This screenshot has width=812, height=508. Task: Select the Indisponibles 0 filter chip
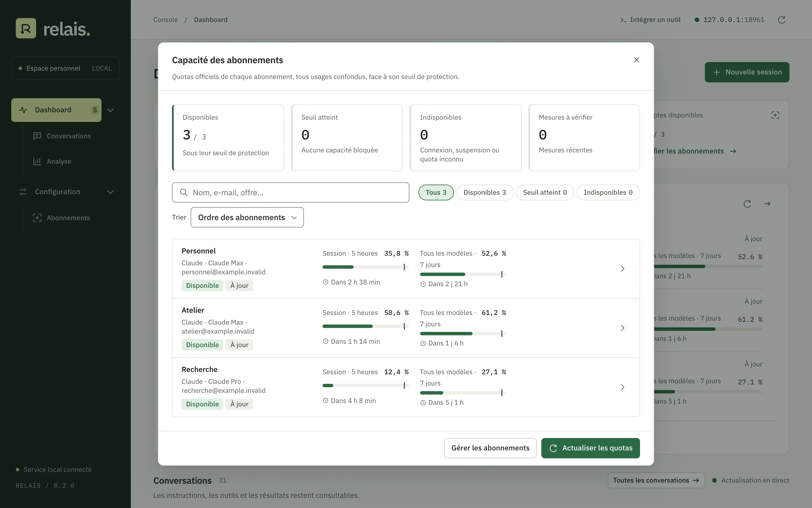click(608, 192)
